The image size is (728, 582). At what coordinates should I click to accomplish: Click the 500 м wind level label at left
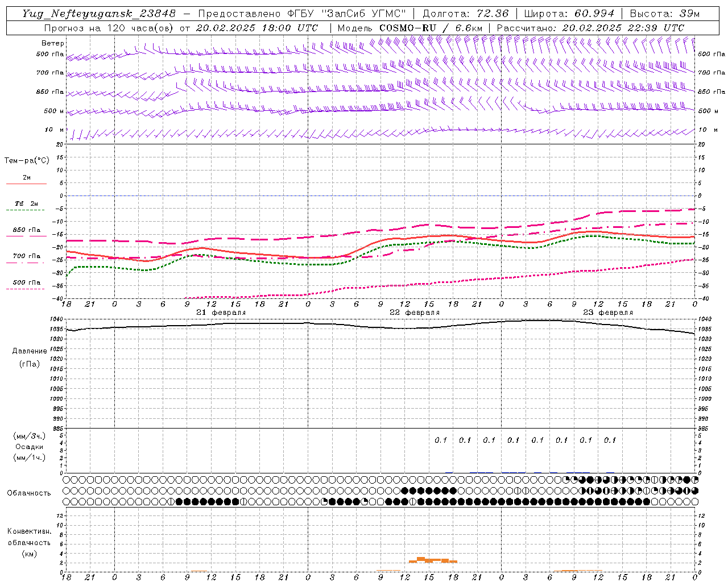click(x=54, y=111)
